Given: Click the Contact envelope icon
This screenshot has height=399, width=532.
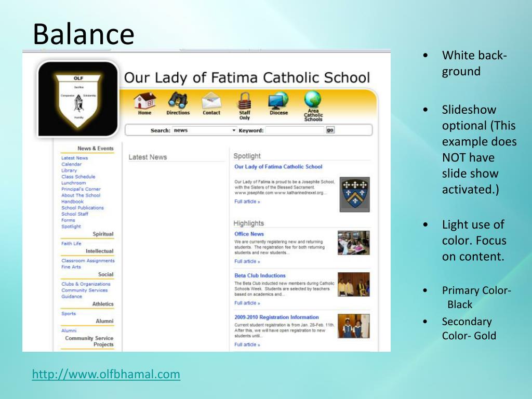Looking at the screenshot, I should (211, 101).
